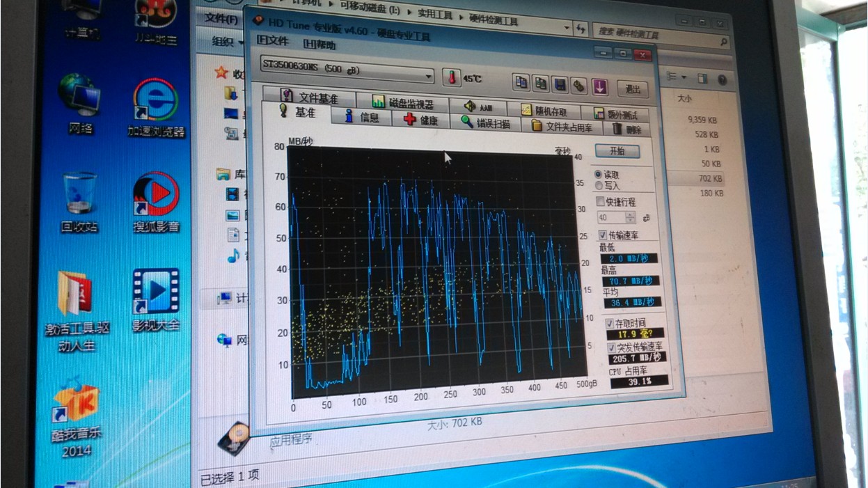Click Explorer refresh arrows icon

pyautogui.click(x=581, y=29)
